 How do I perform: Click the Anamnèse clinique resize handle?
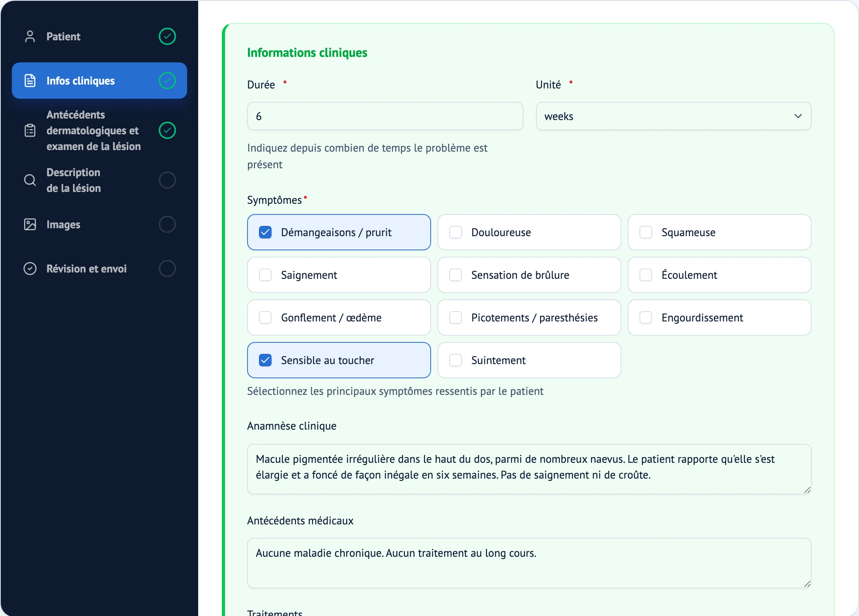(807, 490)
